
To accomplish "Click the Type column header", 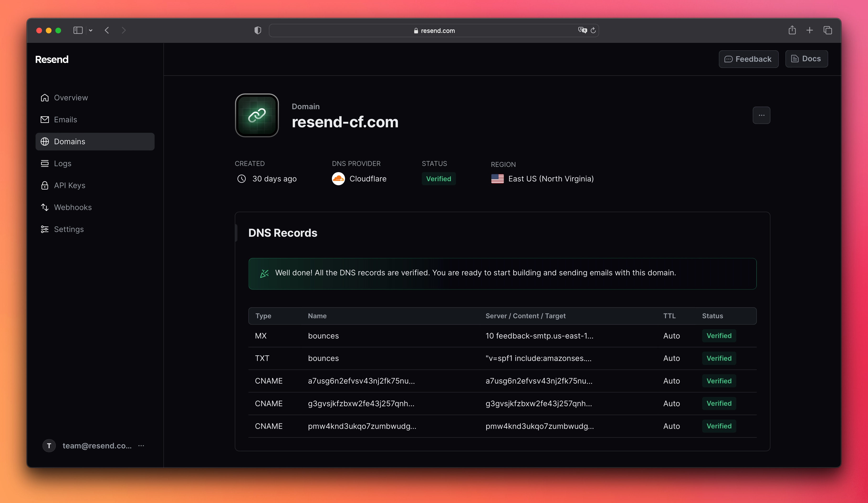I will 263,316.
